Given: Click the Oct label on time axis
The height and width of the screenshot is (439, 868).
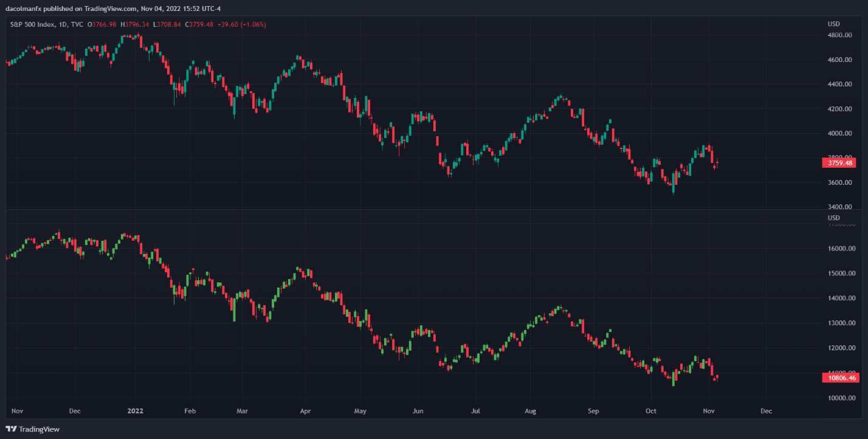Looking at the screenshot, I should tap(651, 411).
